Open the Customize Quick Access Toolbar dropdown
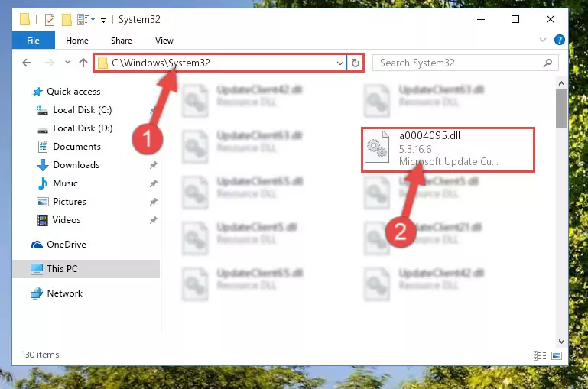Screen dimensions: 588x389 coord(103,20)
